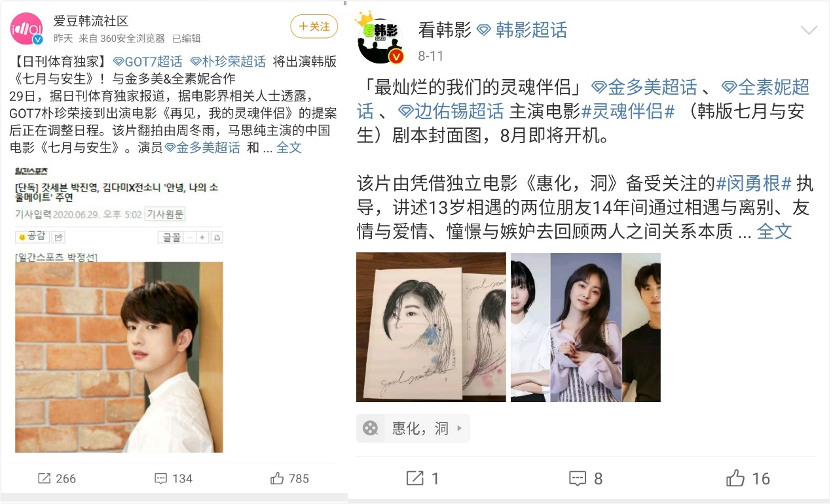Open the GOT7超话 topic link

(x=148, y=62)
